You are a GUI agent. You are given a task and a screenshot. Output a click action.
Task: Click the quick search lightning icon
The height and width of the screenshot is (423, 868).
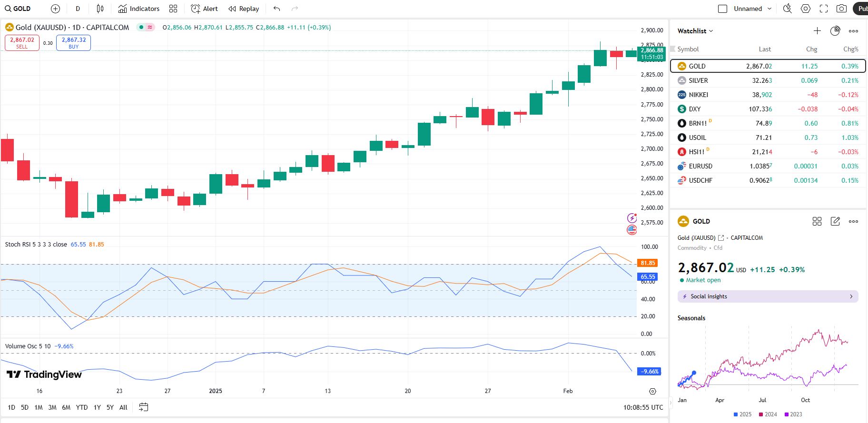coord(788,9)
